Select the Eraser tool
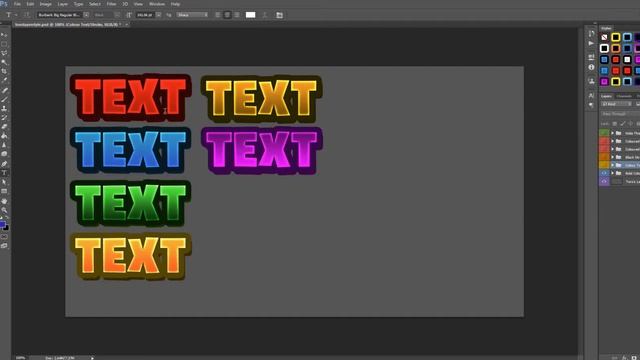The image size is (640, 360). [4, 127]
